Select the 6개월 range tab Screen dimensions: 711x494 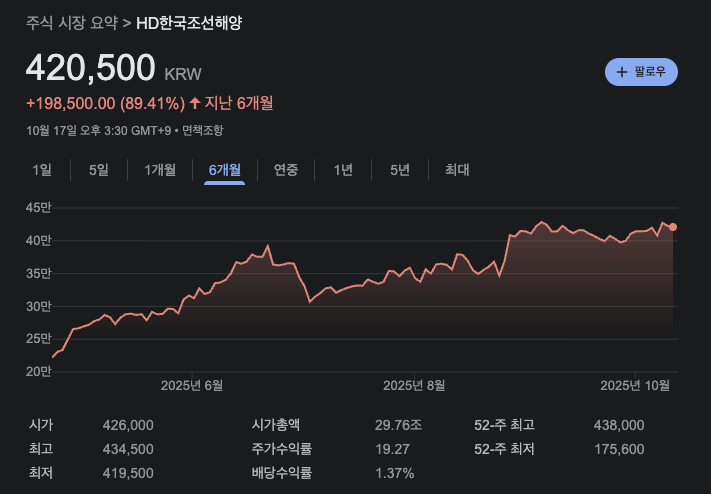point(225,170)
